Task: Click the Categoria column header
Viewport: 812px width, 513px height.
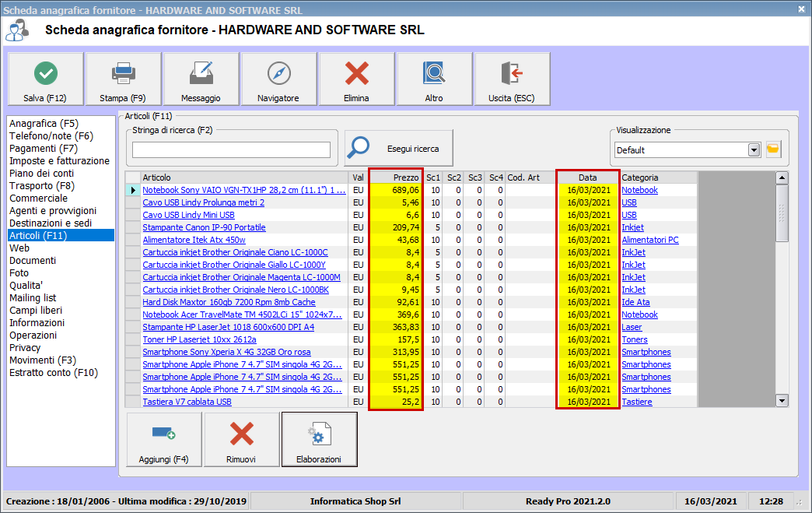Action: point(658,177)
